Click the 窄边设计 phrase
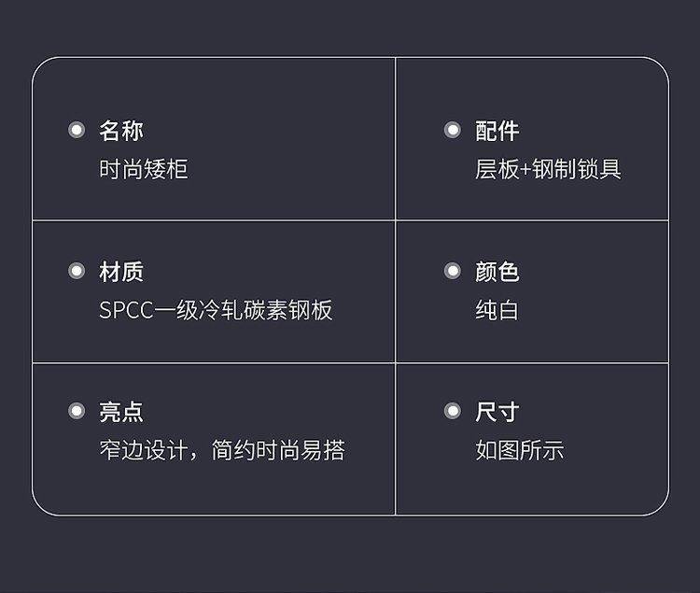700x593 pixels. coord(144,450)
